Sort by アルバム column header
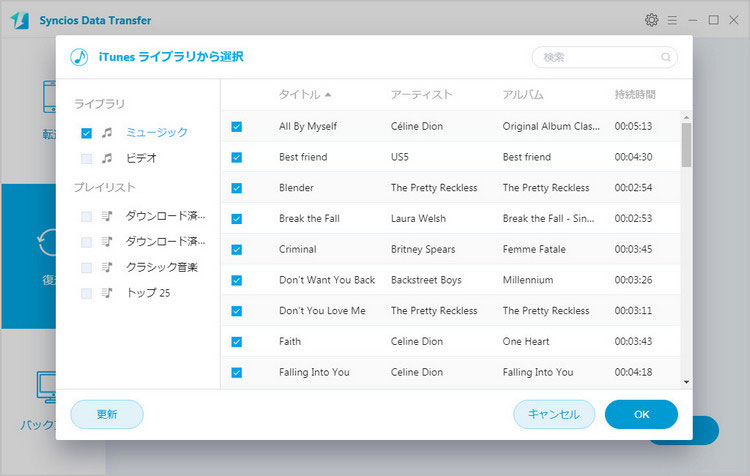The height and width of the screenshot is (476, 750). (523, 95)
